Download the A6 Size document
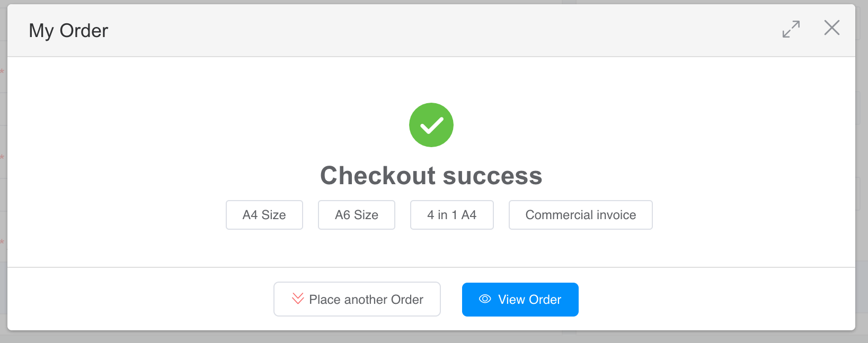The height and width of the screenshot is (343, 868). pyautogui.click(x=356, y=215)
